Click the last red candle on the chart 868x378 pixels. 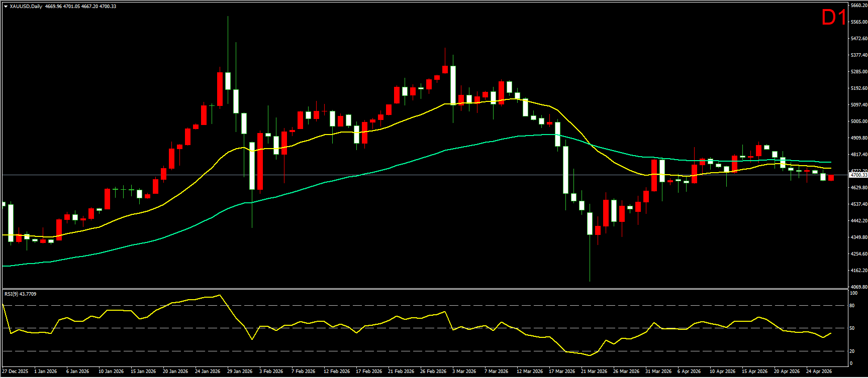pos(831,178)
